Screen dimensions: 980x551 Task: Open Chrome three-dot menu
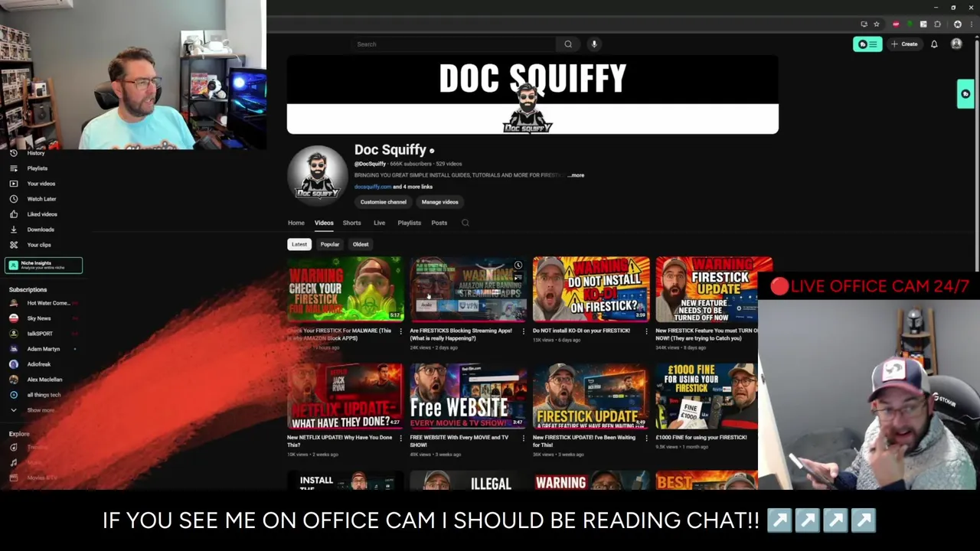(x=971, y=24)
